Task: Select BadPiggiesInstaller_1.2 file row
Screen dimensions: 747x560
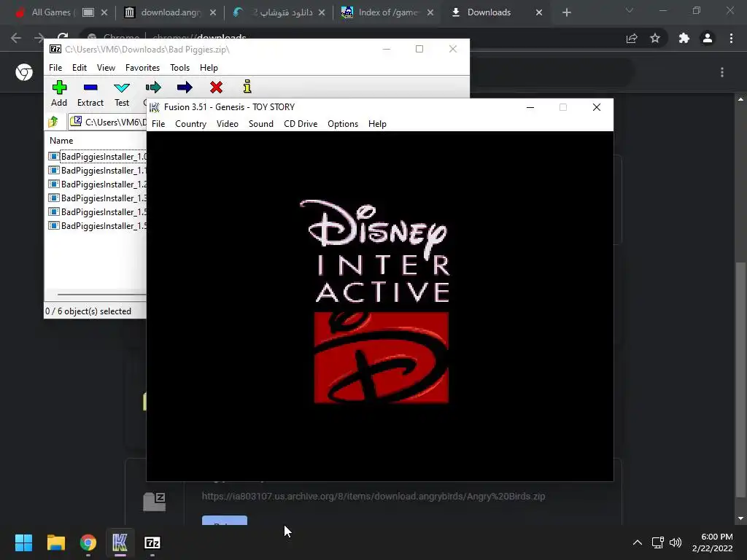Action: 97,184
